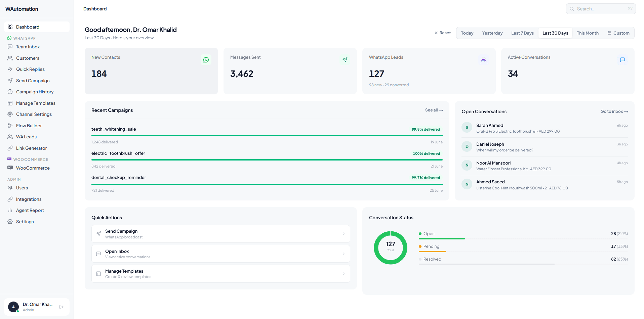This screenshot has width=644, height=319.
Task: Click the Flow Builder icon
Action: tap(10, 126)
